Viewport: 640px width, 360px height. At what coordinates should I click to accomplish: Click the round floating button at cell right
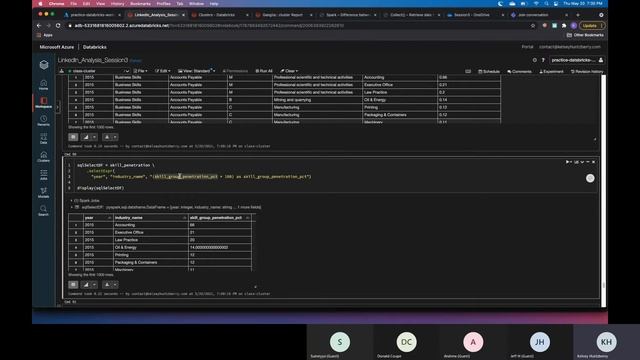tap(590, 178)
